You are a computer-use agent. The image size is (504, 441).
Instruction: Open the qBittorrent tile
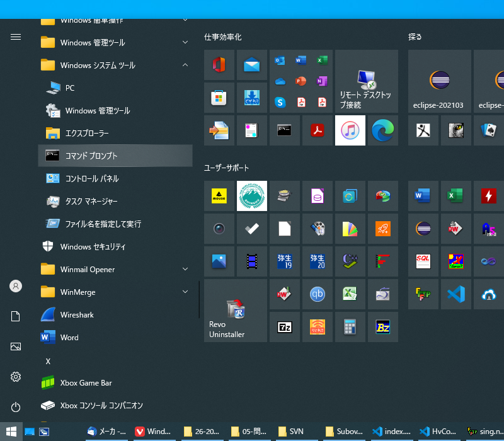318,294
